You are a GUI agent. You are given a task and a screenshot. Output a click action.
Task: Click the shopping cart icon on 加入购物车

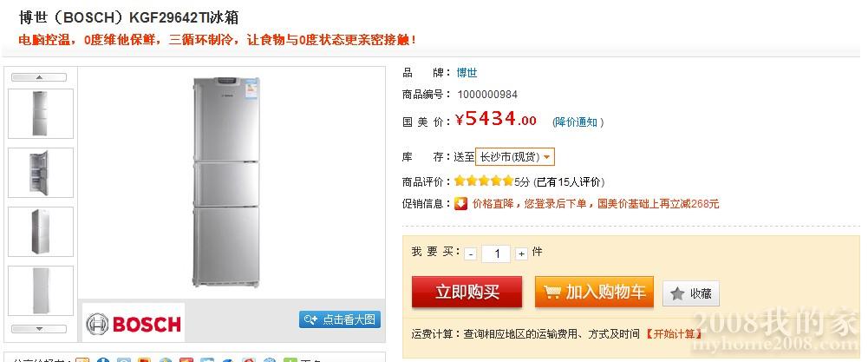(551, 292)
